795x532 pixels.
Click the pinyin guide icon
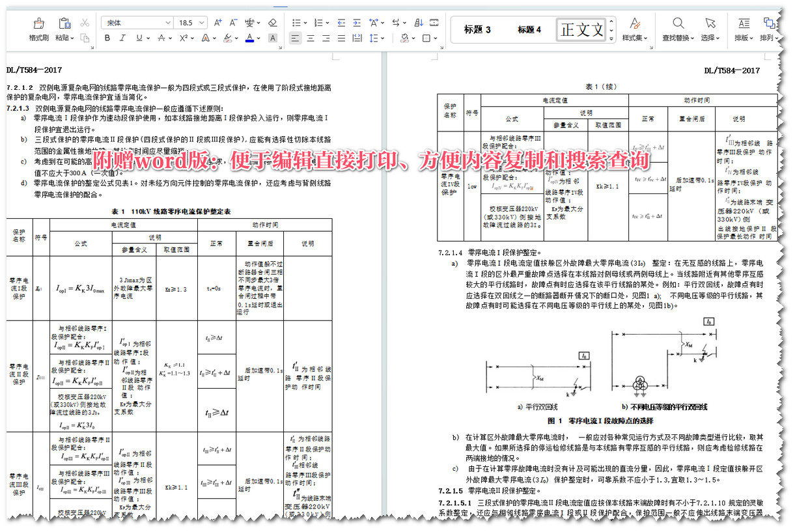pos(250,23)
